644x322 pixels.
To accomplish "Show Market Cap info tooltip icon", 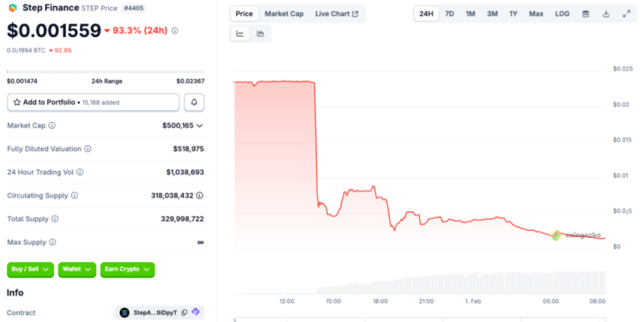I will pos(52,125).
